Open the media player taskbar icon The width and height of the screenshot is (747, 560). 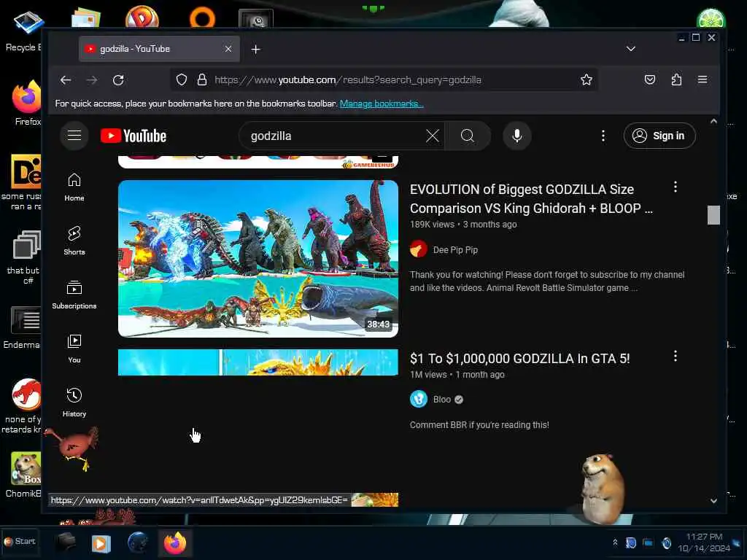point(101,543)
